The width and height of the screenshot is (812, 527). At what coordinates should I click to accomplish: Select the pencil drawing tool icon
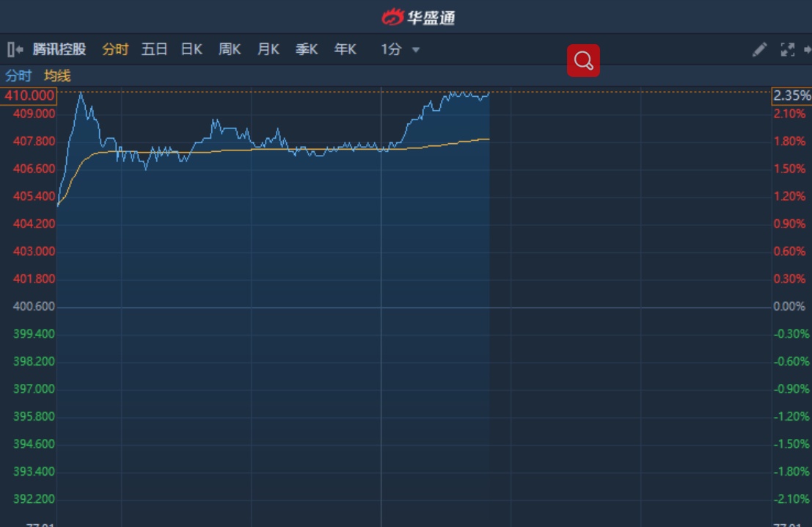[x=760, y=49]
